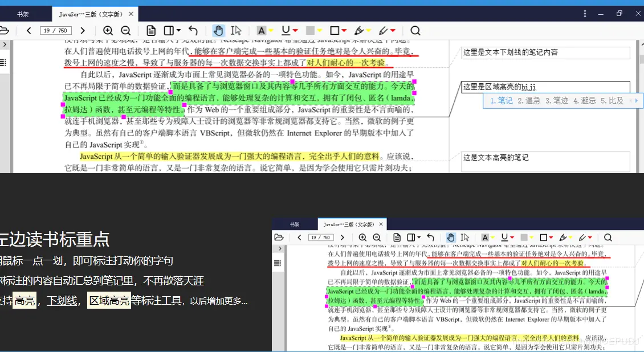Zoom in on the document
Image resolution: width=644 pixels, height=352 pixels.
tap(108, 31)
